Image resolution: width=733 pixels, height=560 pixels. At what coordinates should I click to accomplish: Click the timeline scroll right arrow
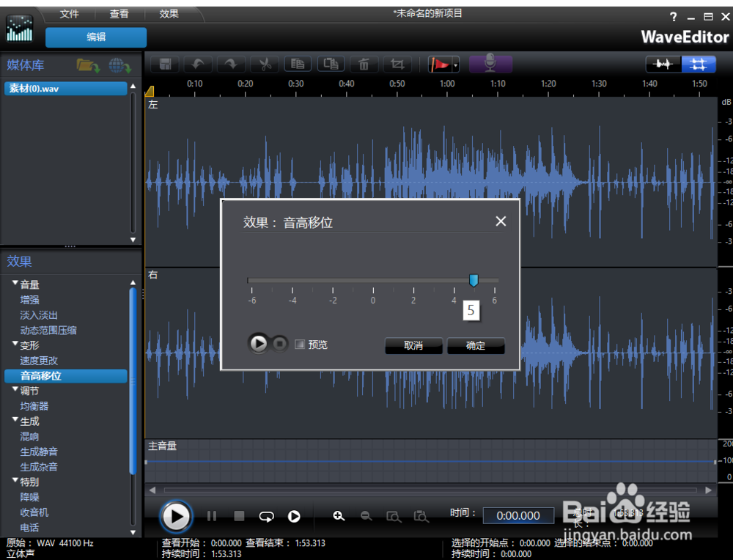pyautogui.click(x=709, y=490)
